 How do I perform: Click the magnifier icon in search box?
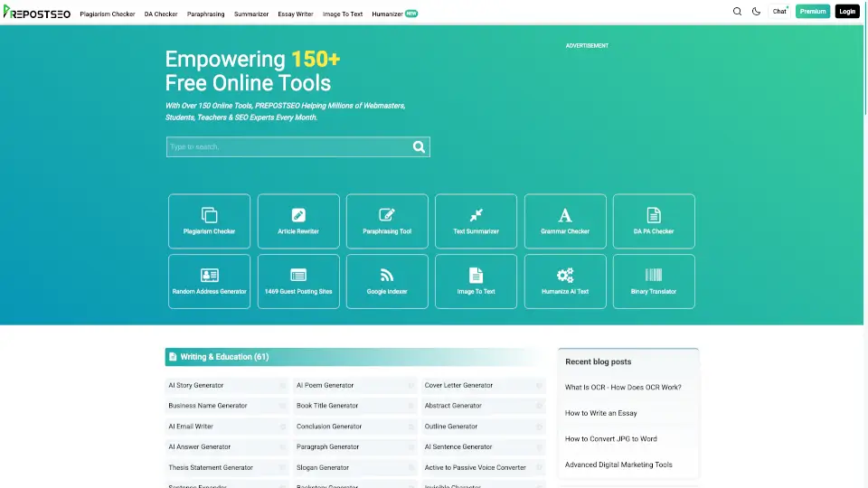(x=419, y=147)
